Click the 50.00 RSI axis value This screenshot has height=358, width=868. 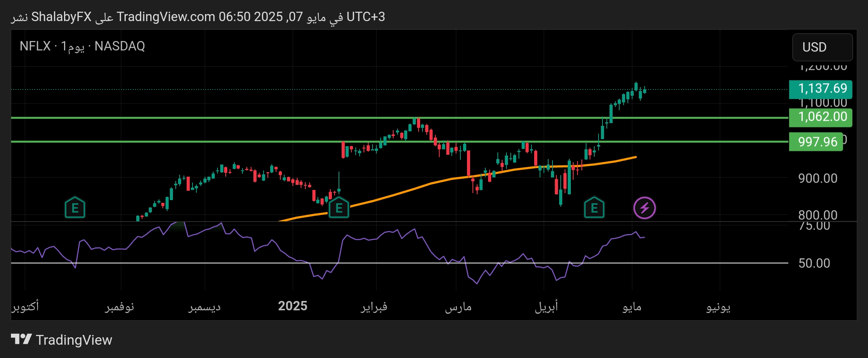(x=814, y=263)
